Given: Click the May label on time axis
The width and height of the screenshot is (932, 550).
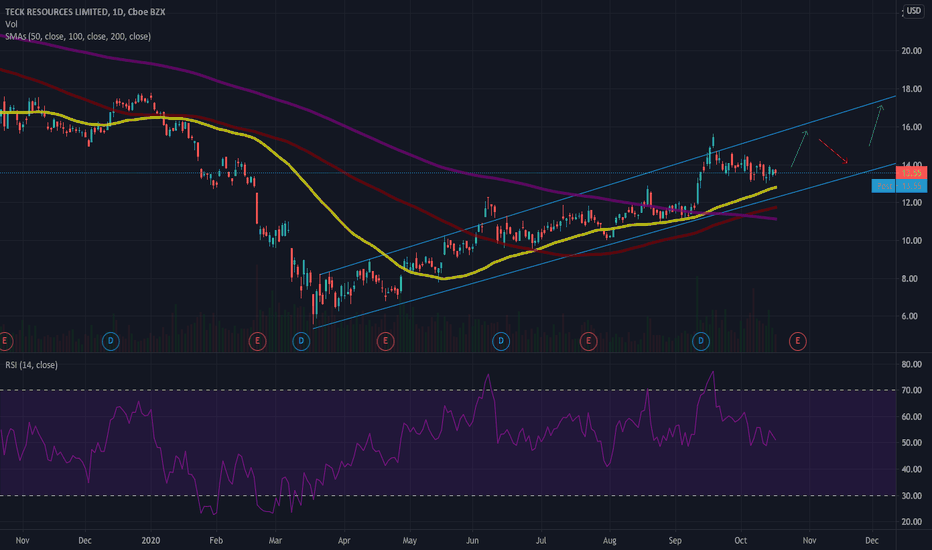Looking at the screenshot, I should pos(410,540).
